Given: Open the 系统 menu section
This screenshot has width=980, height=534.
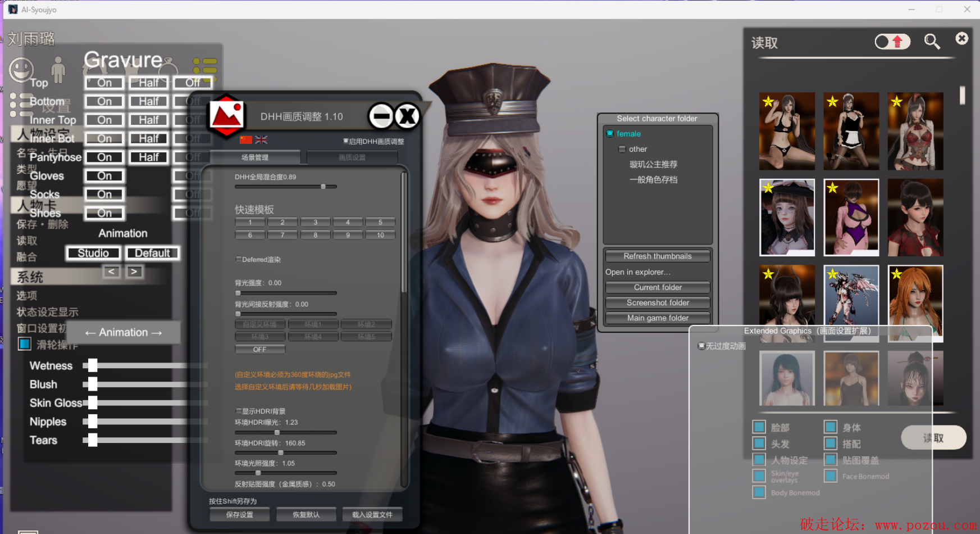Looking at the screenshot, I should pyautogui.click(x=30, y=277).
